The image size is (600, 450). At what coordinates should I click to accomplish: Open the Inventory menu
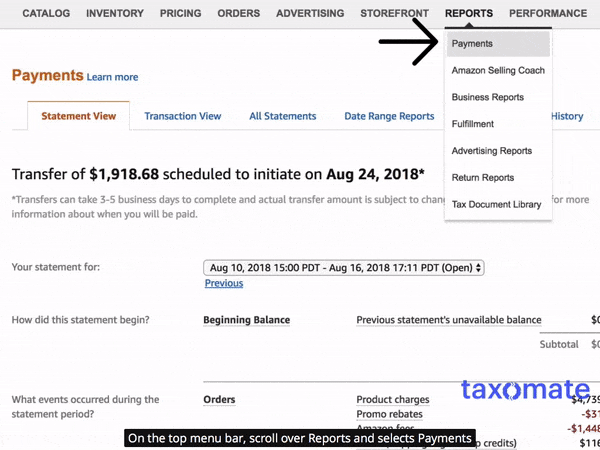point(115,13)
